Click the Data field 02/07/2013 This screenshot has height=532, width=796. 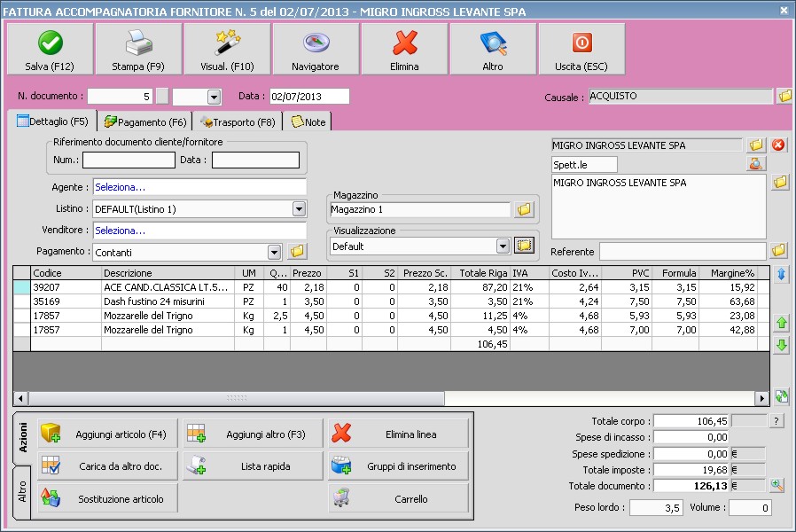309,97
